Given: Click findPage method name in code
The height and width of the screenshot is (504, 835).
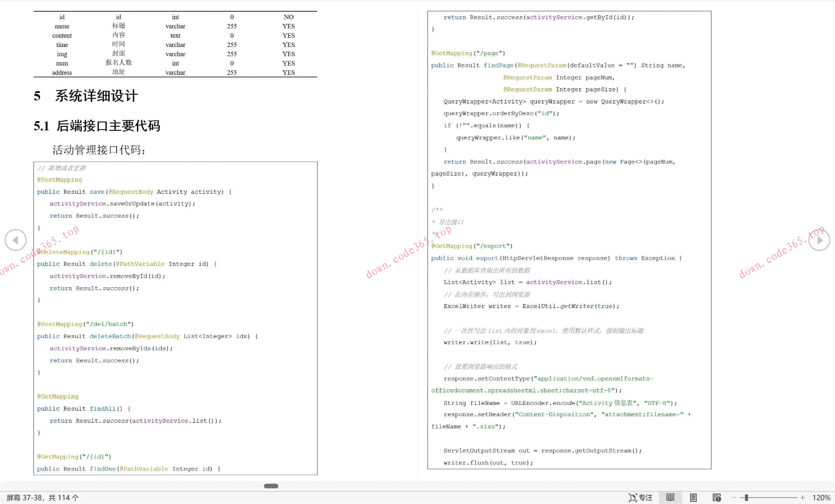Looking at the screenshot, I should tap(498, 65).
